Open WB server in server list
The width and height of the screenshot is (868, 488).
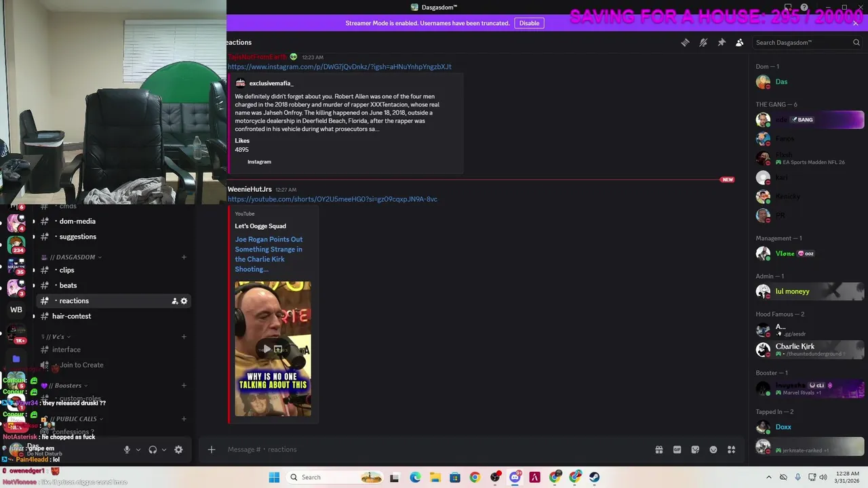[x=16, y=310]
